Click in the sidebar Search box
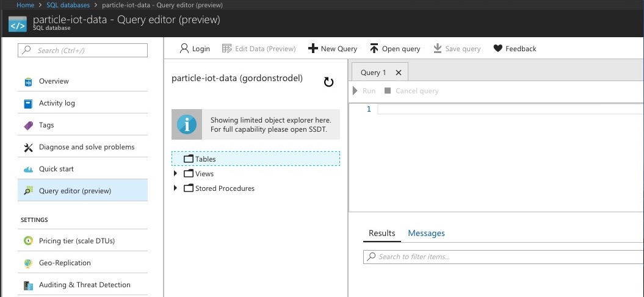The image size is (644, 297). [x=82, y=51]
